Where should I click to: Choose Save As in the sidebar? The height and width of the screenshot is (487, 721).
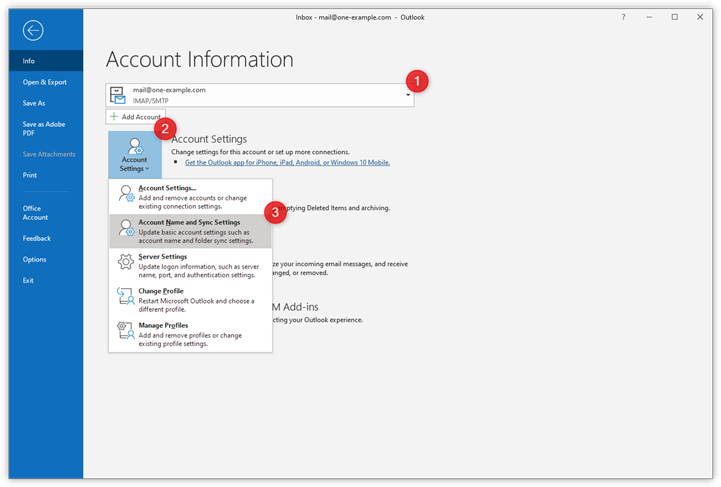[46, 103]
